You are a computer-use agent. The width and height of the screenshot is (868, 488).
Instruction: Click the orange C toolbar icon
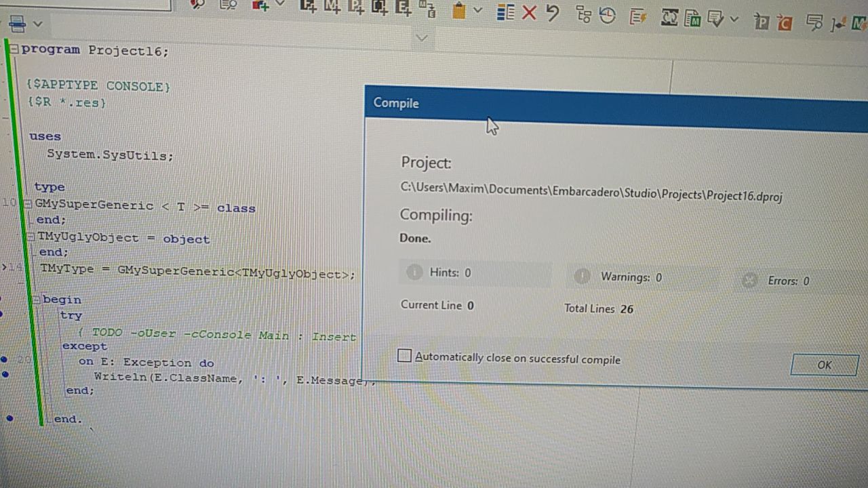pos(785,22)
